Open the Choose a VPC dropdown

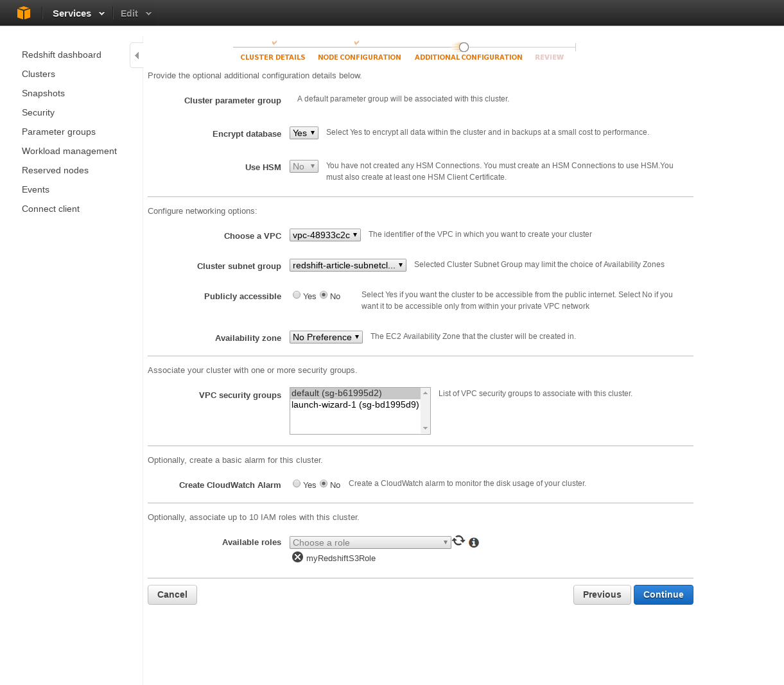point(325,235)
